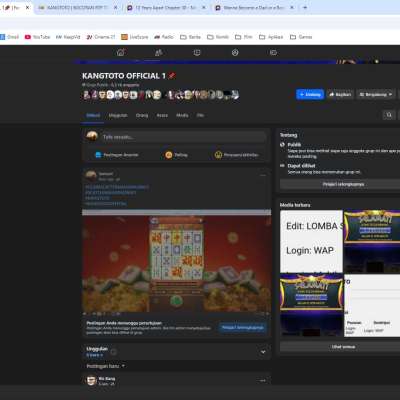Open Watch video icon in navigation bar

tap(197, 52)
